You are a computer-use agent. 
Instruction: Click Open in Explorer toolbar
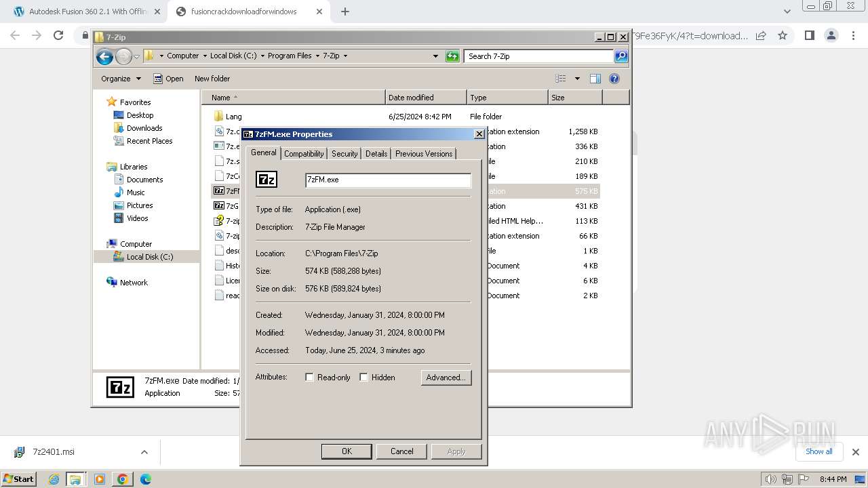coord(168,79)
